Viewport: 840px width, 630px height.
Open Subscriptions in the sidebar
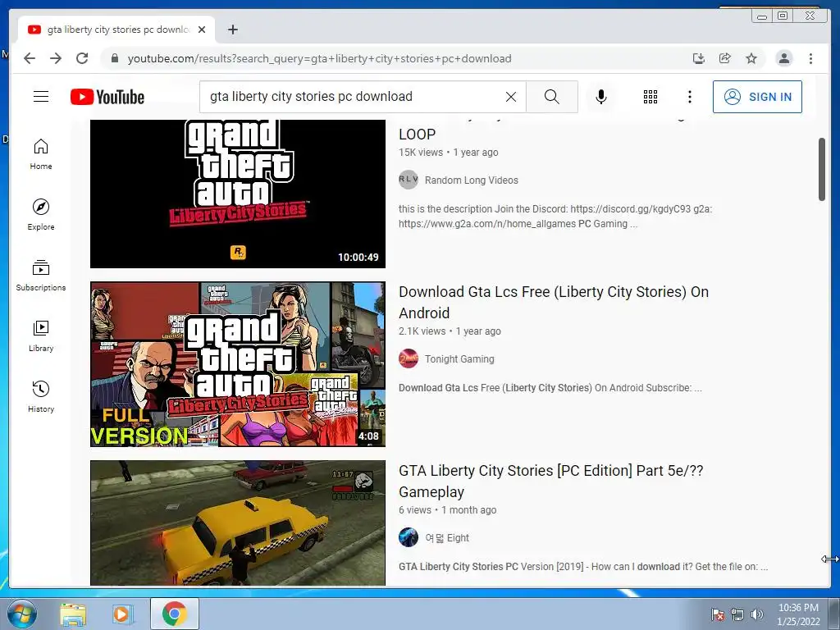click(41, 276)
